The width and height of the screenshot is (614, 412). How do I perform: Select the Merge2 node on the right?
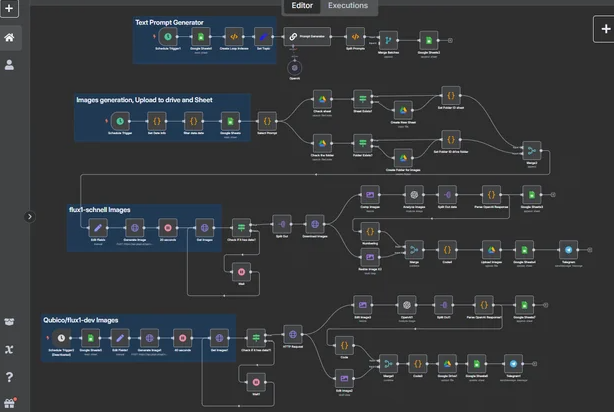tap(532, 148)
